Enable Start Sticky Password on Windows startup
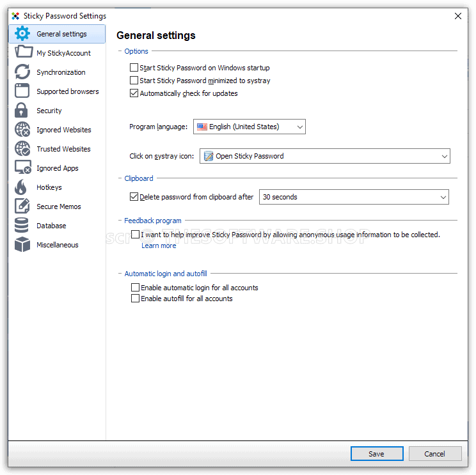The width and height of the screenshot is (476, 475). pos(134,67)
